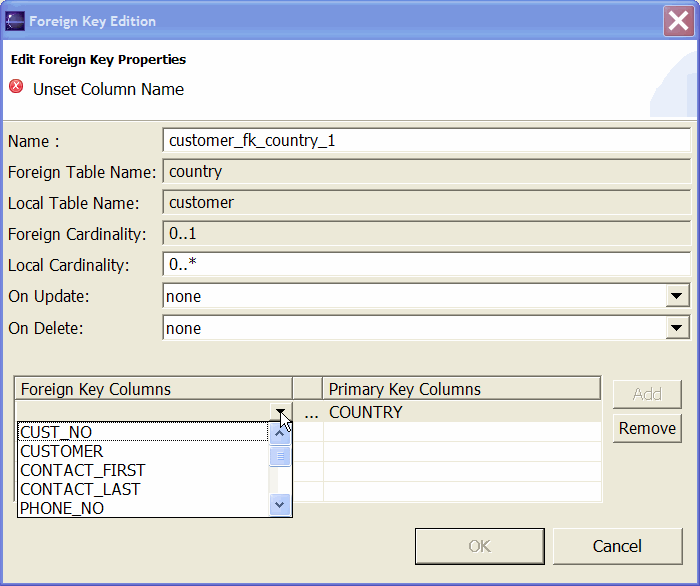Select CUST_NO from the column list
This screenshot has width=700, height=586.
point(143,432)
